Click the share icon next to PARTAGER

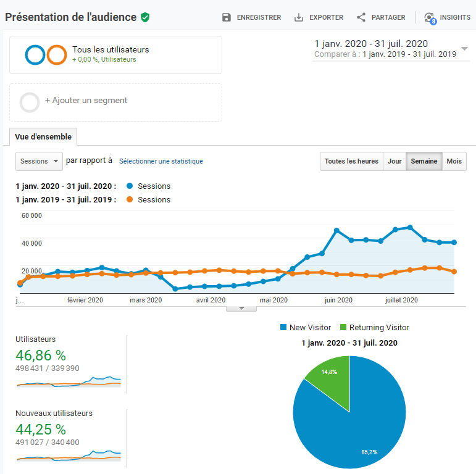coord(361,17)
